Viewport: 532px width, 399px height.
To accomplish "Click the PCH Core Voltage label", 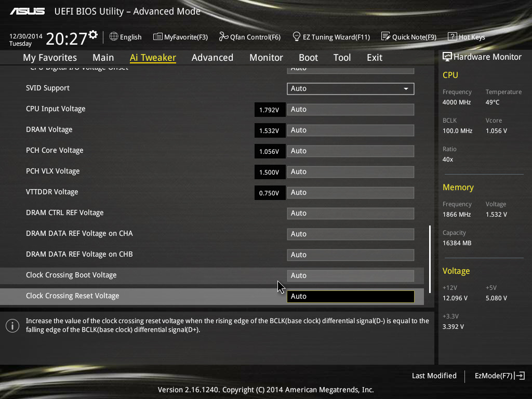I will click(55, 150).
